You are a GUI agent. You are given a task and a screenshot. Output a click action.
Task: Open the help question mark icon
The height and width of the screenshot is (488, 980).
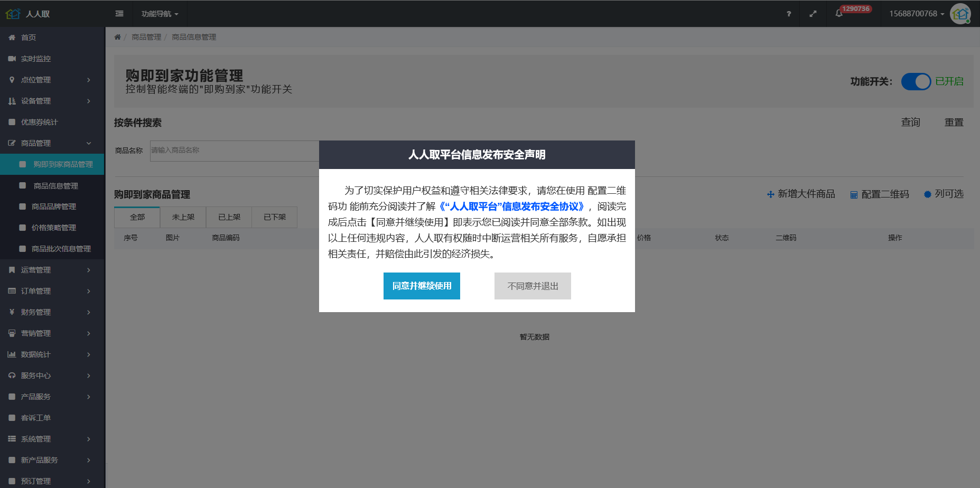789,14
